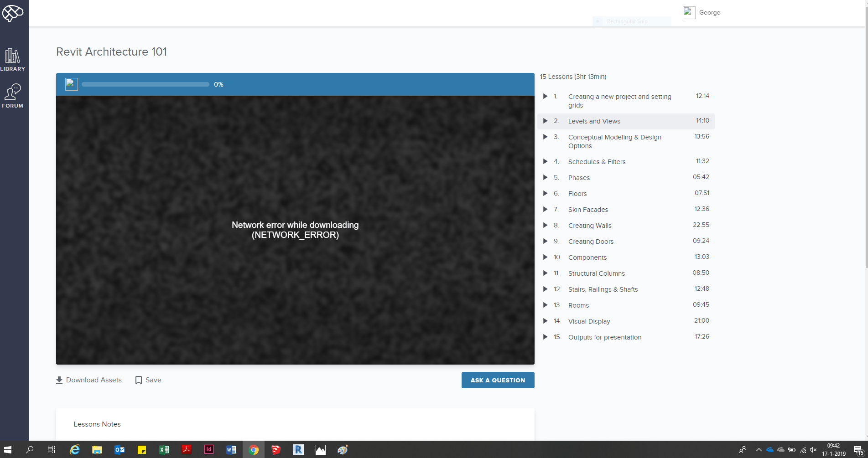Screen dimensions: 868x458
Task: Select Outputs for presentation lesson title
Action: pyautogui.click(x=604, y=337)
